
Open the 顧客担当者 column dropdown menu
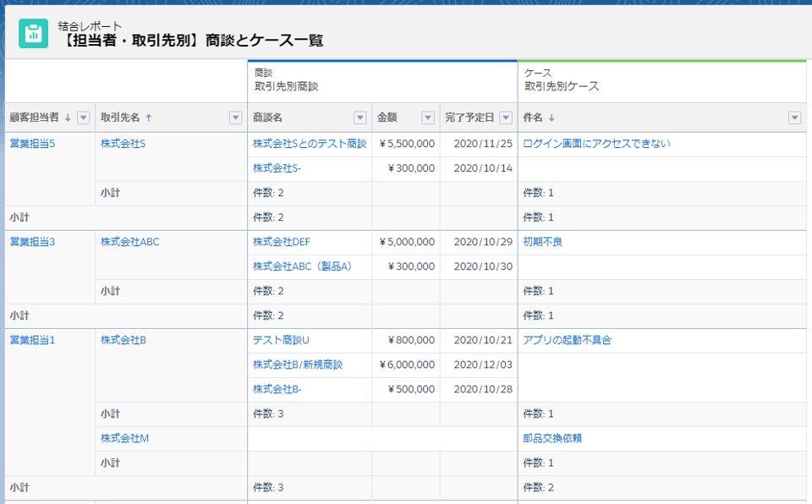(x=83, y=118)
